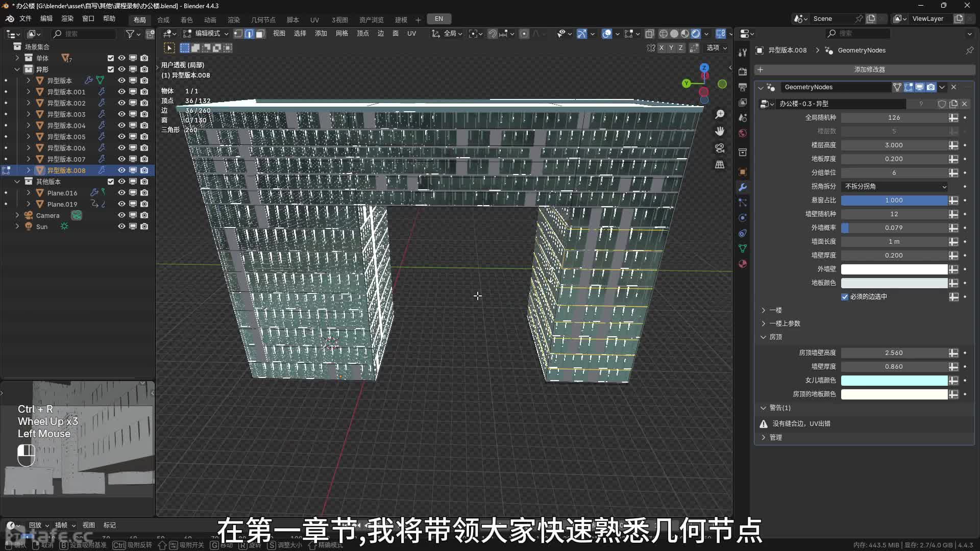The image size is (980, 551).
Task: Click 添加修改器 button
Action: 865,69
